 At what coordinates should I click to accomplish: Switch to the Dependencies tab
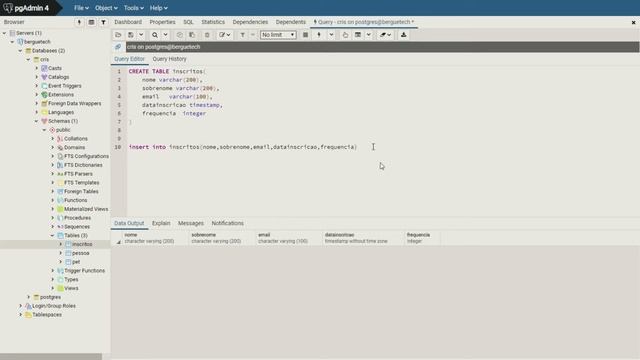pos(250,22)
